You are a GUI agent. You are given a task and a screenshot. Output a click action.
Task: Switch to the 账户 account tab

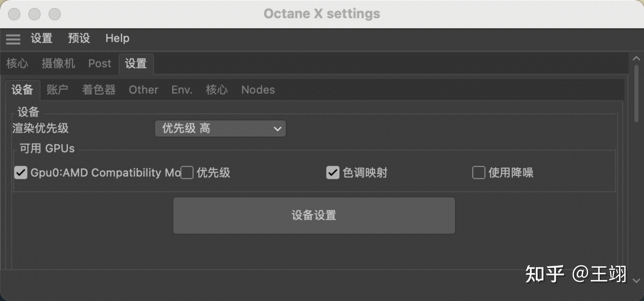tap(57, 90)
